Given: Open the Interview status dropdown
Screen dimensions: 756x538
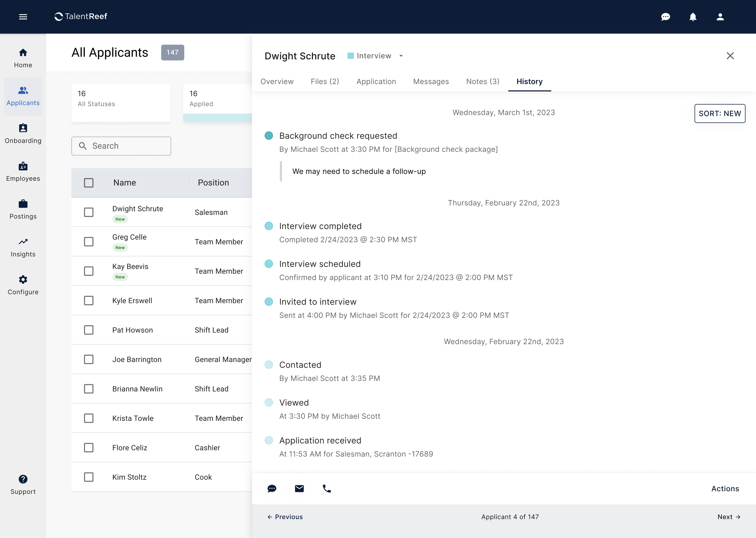Looking at the screenshot, I should [x=375, y=56].
